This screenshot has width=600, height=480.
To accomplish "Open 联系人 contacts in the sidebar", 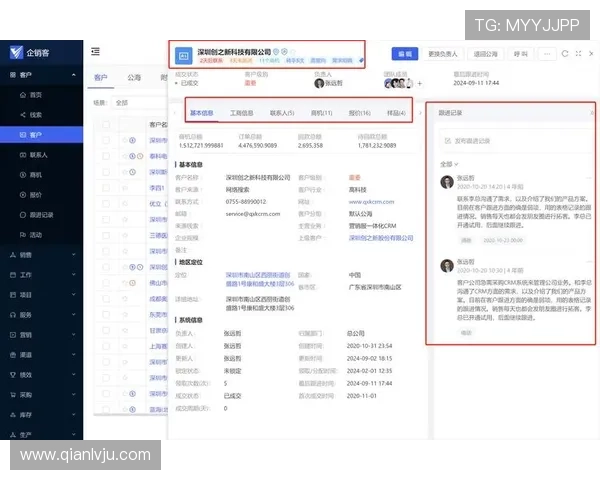I will [39, 155].
